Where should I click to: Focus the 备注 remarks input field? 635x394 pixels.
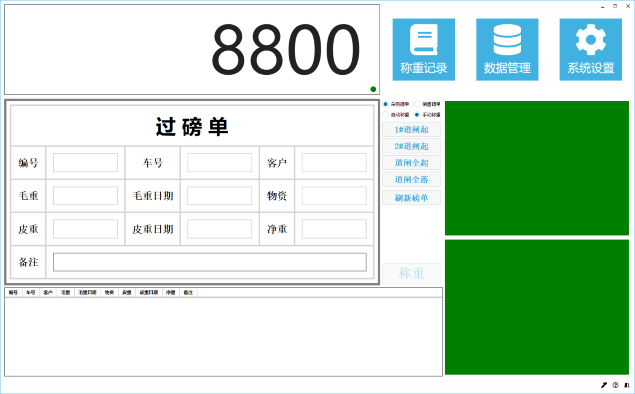coord(210,262)
